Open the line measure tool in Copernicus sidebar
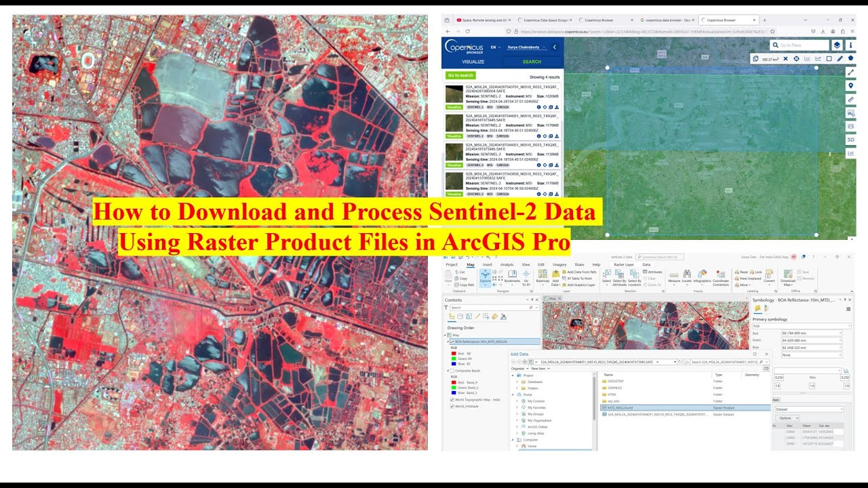This screenshot has width=868, height=488. point(850,73)
